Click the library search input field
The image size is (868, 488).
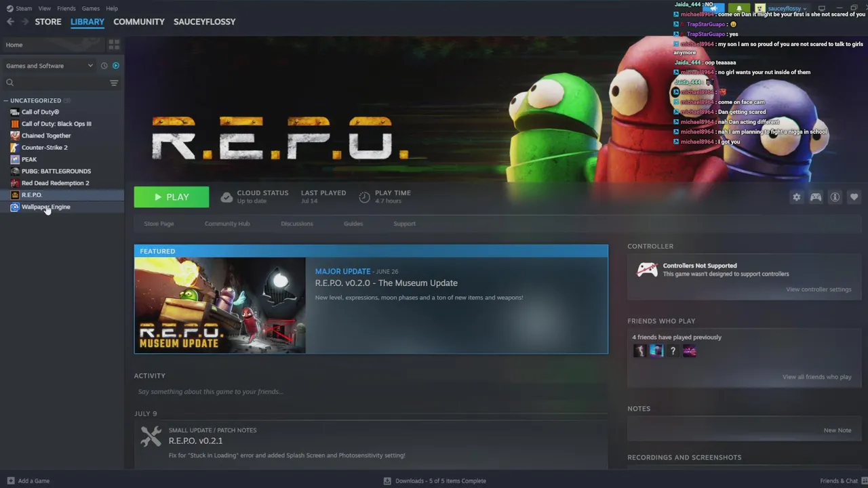pos(61,83)
